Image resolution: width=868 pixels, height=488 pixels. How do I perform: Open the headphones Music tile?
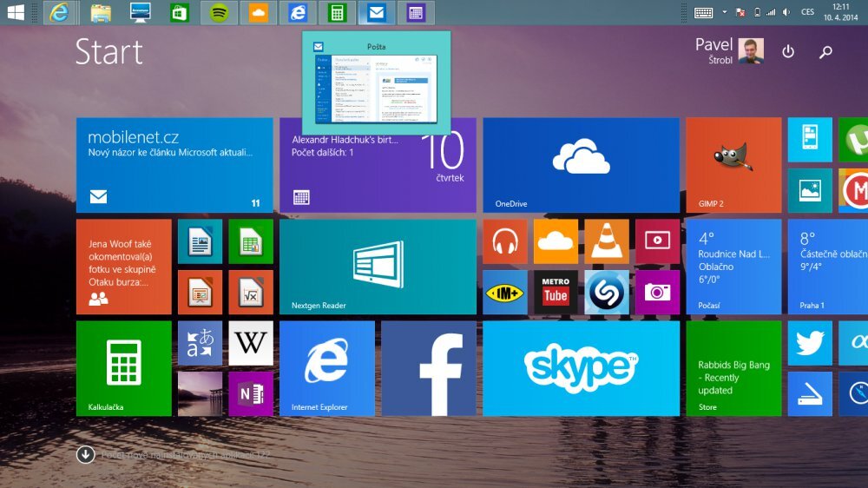(x=505, y=241)
